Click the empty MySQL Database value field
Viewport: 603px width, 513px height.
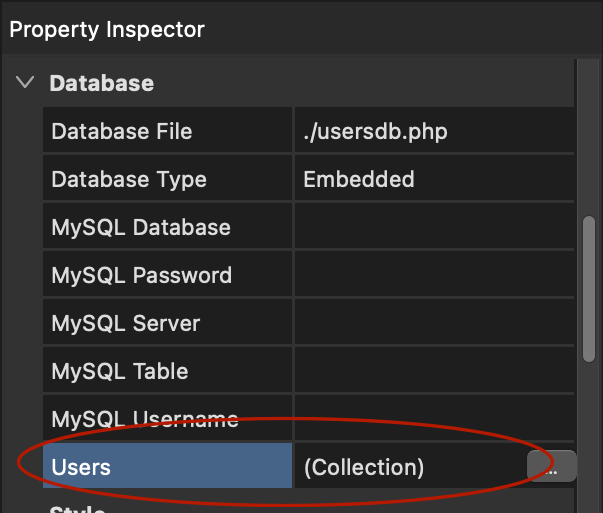[433, 228]
